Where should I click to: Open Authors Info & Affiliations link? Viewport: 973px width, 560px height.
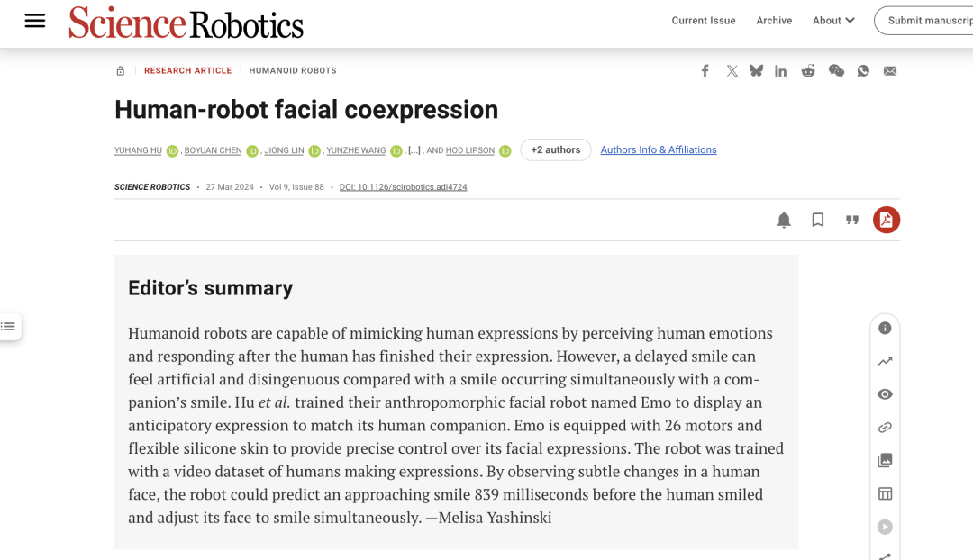pos(659,150)
